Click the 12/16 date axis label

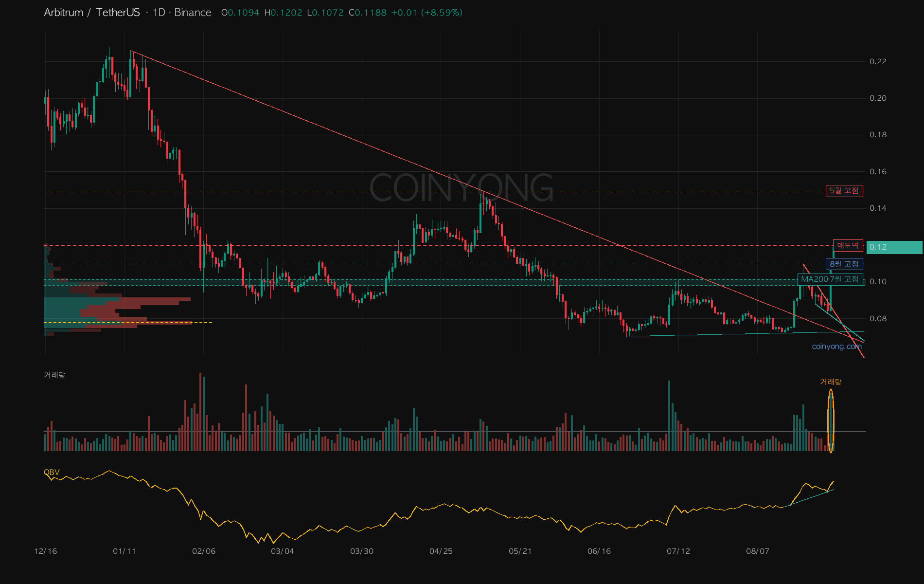45,551
